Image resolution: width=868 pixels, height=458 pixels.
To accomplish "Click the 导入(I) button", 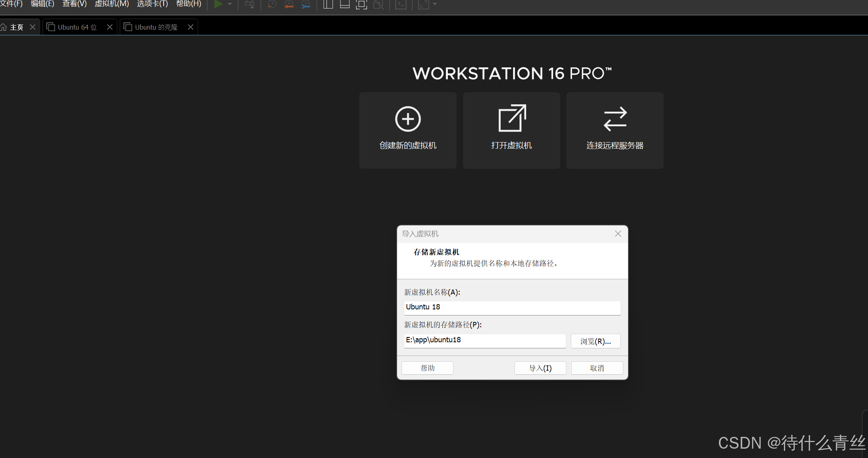I will pyautogui.click(x=540, y=368).
